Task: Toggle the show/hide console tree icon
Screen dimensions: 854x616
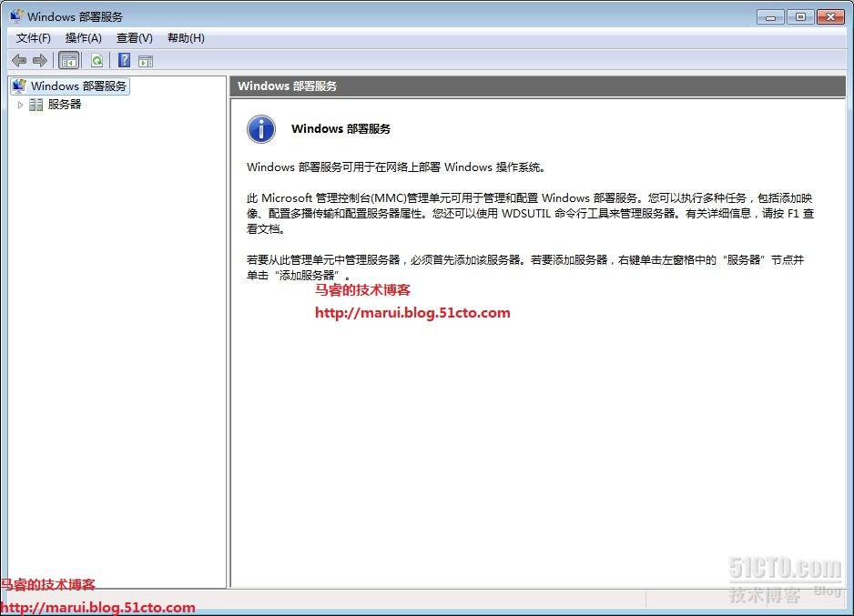Action: (68, 60)
